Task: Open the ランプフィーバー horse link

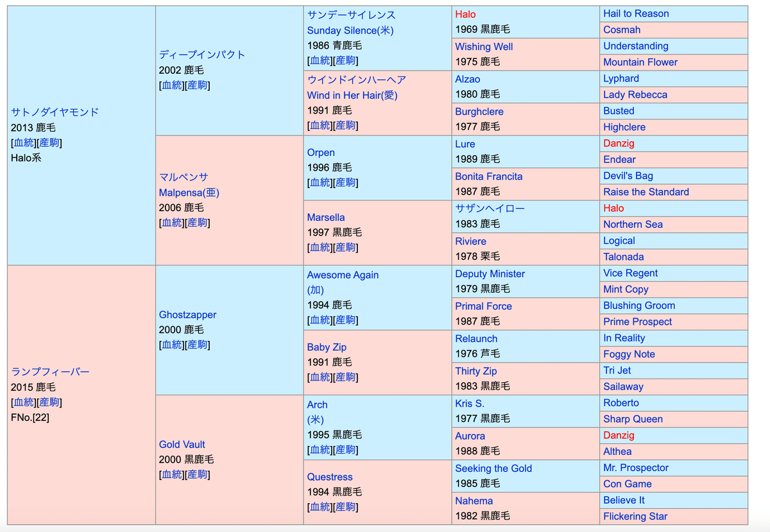Action: coord(50,372)
